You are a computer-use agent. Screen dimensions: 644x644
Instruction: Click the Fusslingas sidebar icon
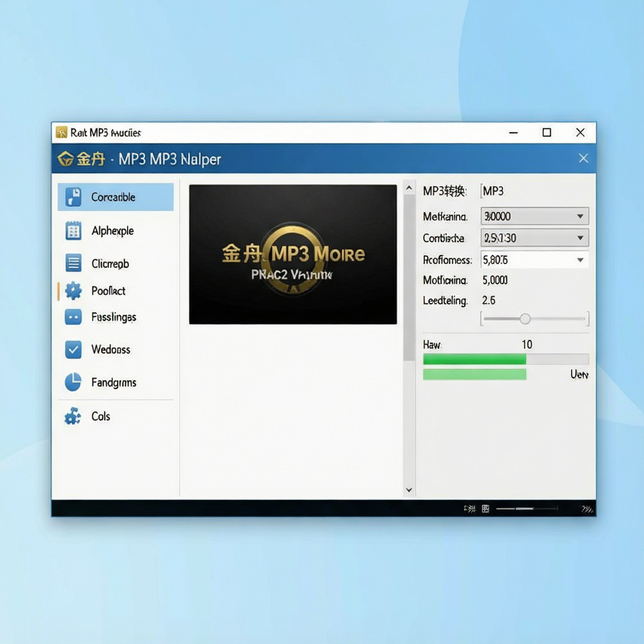[74, 317]
